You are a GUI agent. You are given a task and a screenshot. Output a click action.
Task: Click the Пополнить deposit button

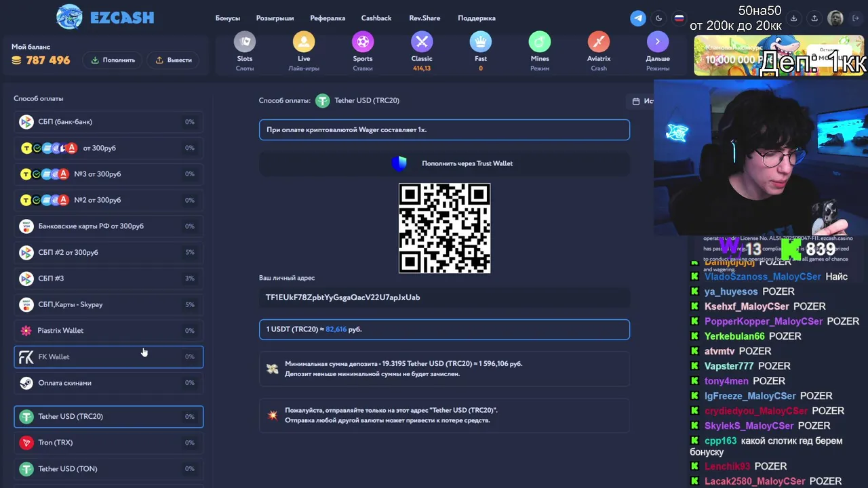tap(113, 60)
